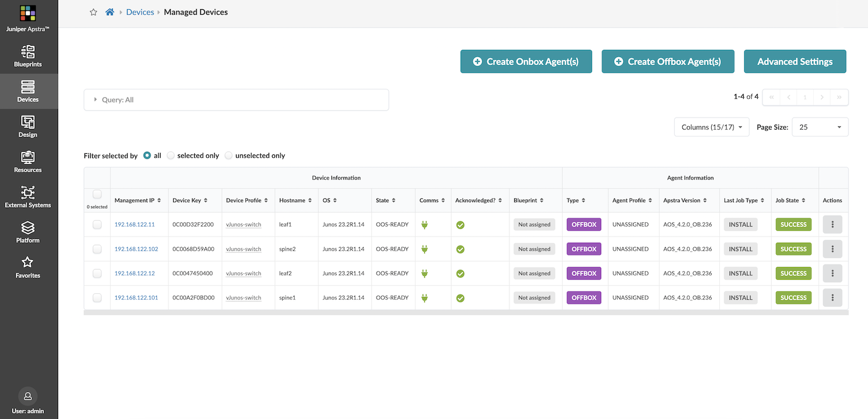Open the Columns (15/17) dropdown
Image resolution: width=868 pixels, height=419 pixels.
coord(712,127)
